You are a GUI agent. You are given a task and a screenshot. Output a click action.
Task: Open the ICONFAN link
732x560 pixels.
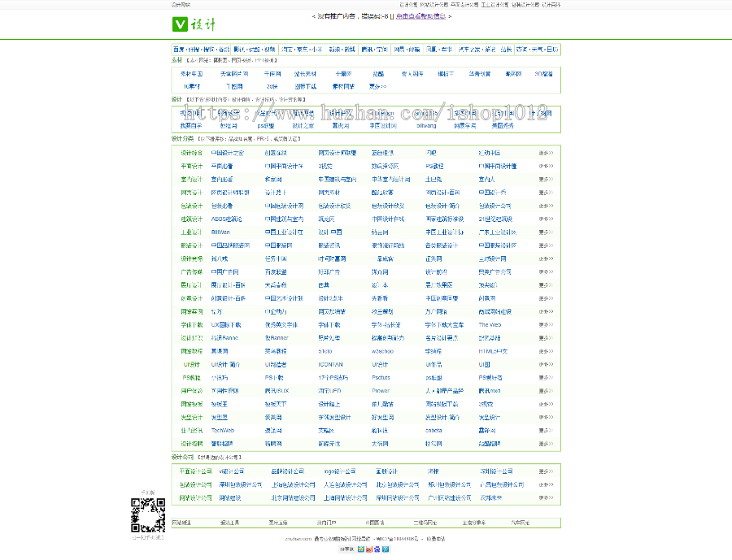(330, 364)
